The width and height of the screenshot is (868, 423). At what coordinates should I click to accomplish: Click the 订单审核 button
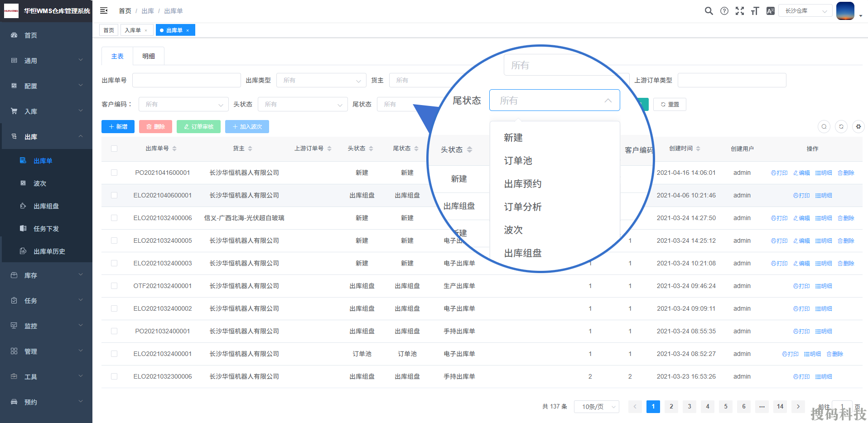click(x=198, y=127)
